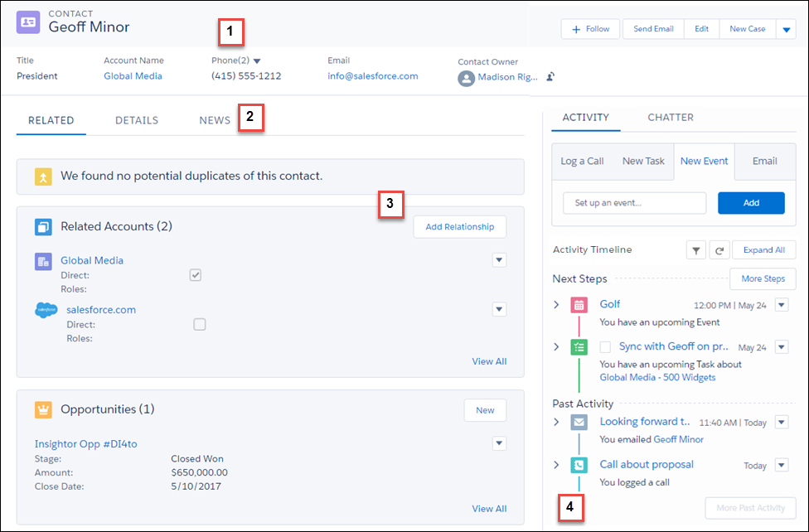
Task: Expand the Golf event details
Action: (x=556, y=305)
